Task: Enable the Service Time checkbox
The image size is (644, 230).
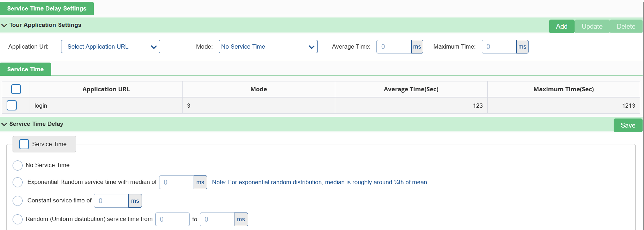Action: click(24, 144)
